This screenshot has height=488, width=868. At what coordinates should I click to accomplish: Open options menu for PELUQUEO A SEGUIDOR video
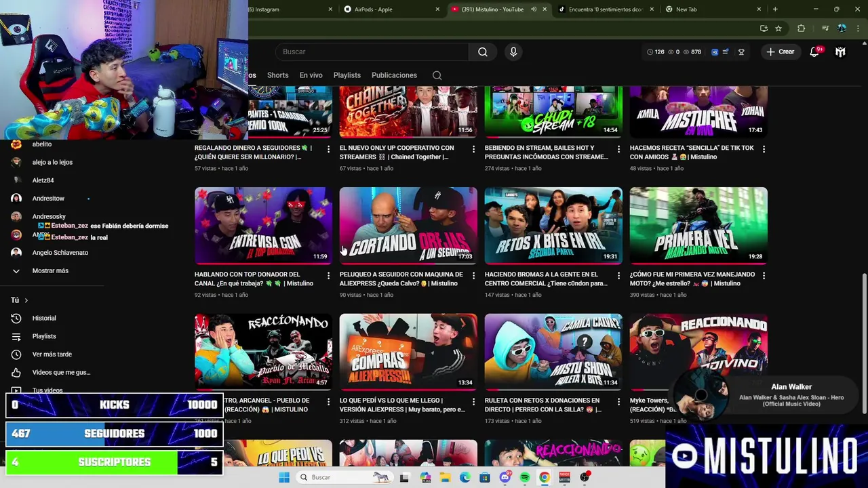pos(473,275)
